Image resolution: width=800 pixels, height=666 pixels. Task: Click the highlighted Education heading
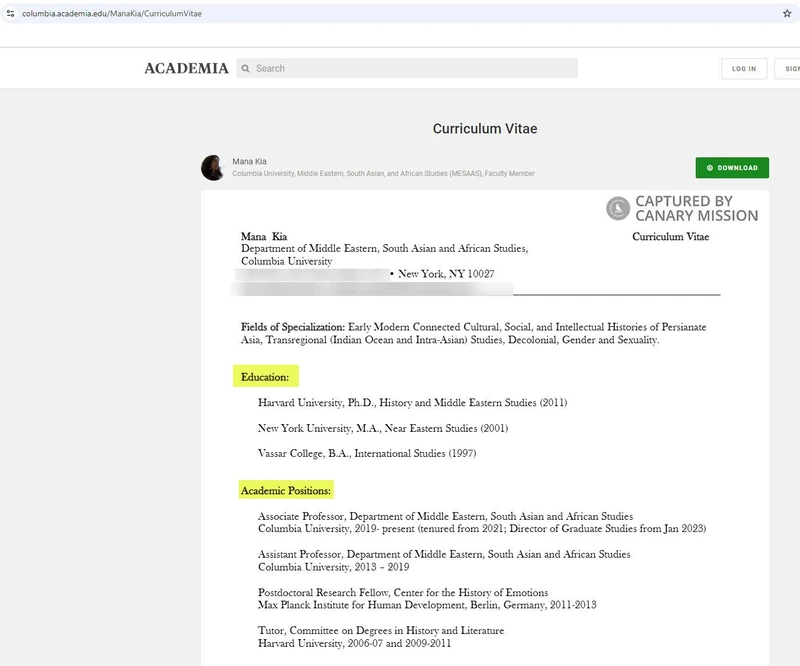pos(265,377)
